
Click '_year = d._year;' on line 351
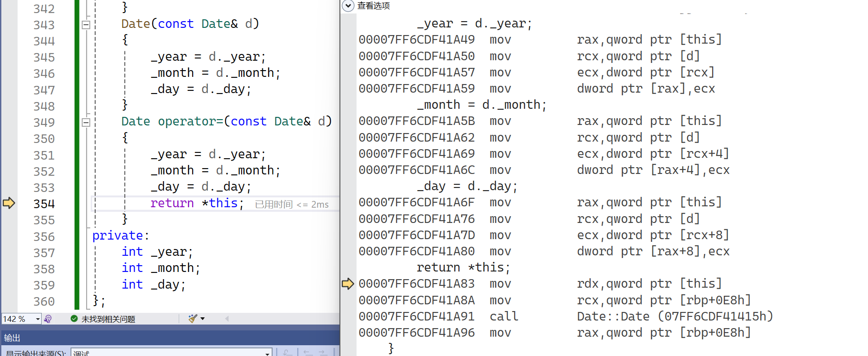pos(208,154)
